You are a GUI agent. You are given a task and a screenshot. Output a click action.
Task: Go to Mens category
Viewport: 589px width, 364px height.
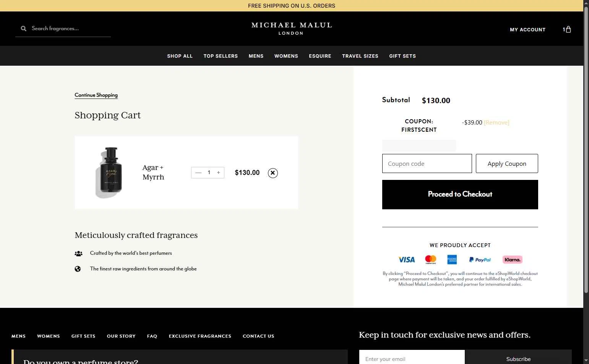256,56
